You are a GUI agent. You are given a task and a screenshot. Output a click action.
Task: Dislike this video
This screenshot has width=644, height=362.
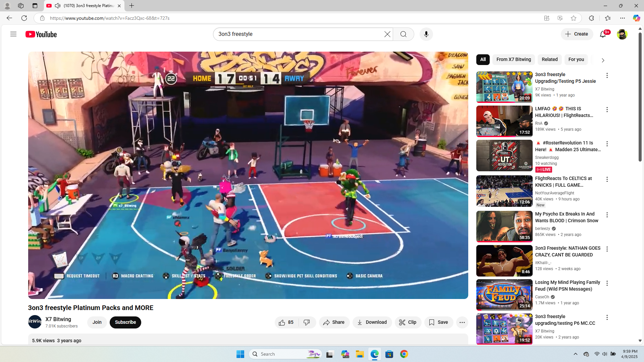307,322
